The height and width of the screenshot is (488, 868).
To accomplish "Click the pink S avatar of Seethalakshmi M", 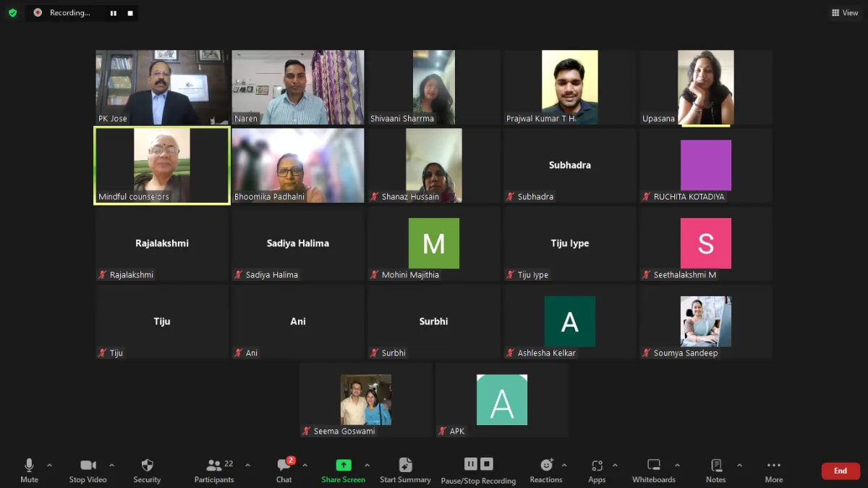I will pos(706,243).
